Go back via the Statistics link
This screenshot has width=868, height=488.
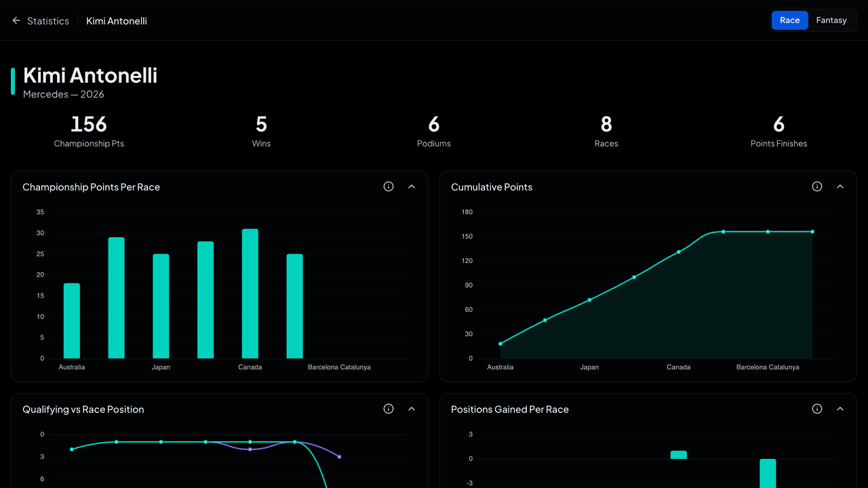48,21
